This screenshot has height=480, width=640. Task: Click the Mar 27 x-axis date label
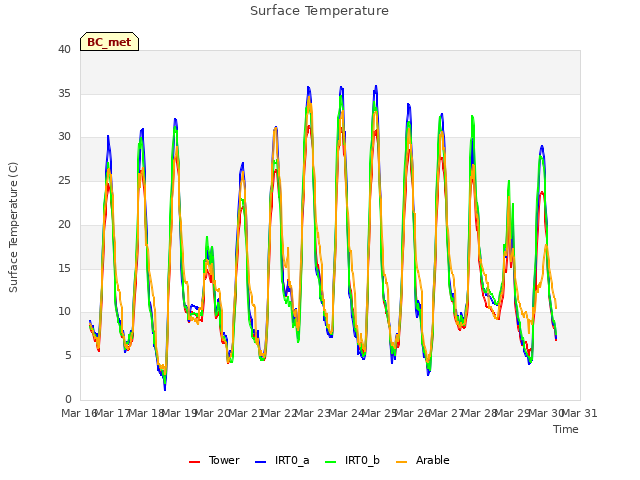tap(446, 413)
